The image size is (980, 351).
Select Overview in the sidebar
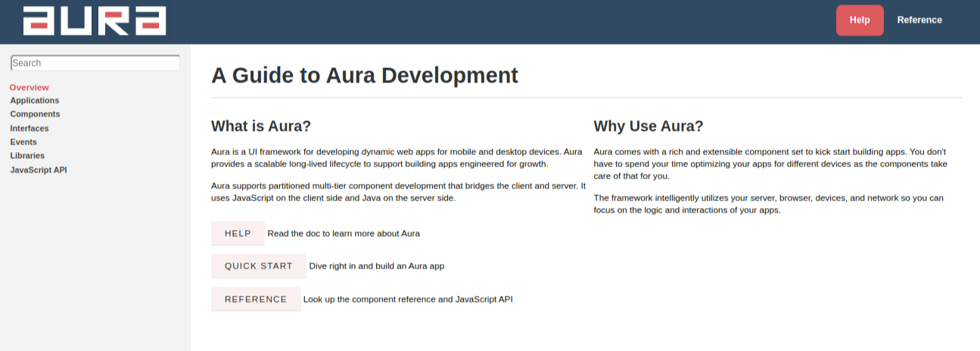[30, 87]
